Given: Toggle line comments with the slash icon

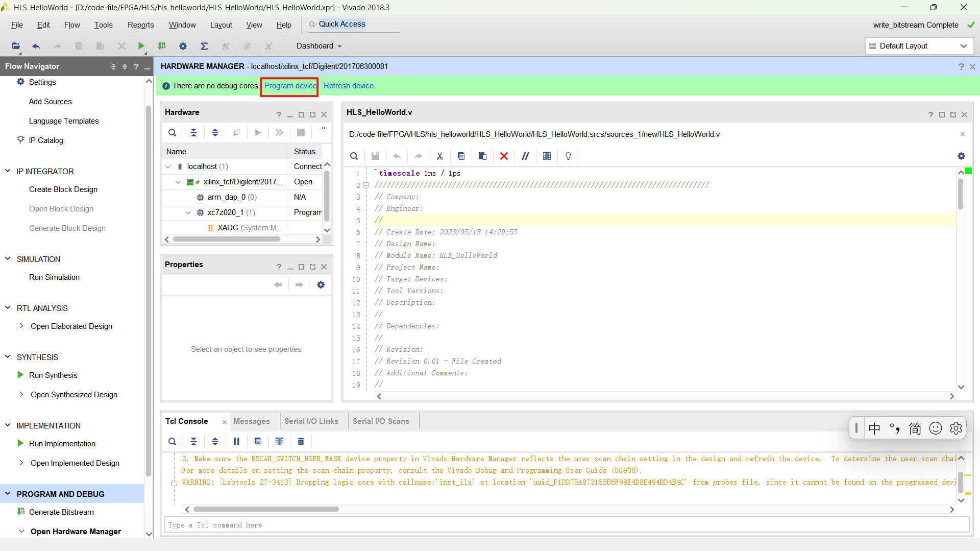Looking at the screenshot, I should 525,156.
